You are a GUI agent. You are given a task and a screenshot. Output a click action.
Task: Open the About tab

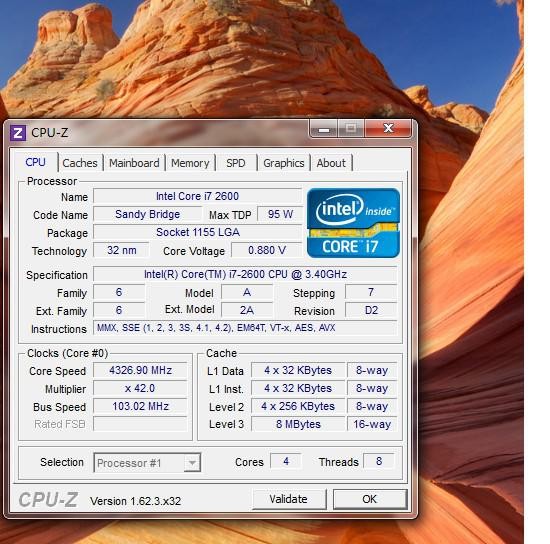tap(331, 163)
